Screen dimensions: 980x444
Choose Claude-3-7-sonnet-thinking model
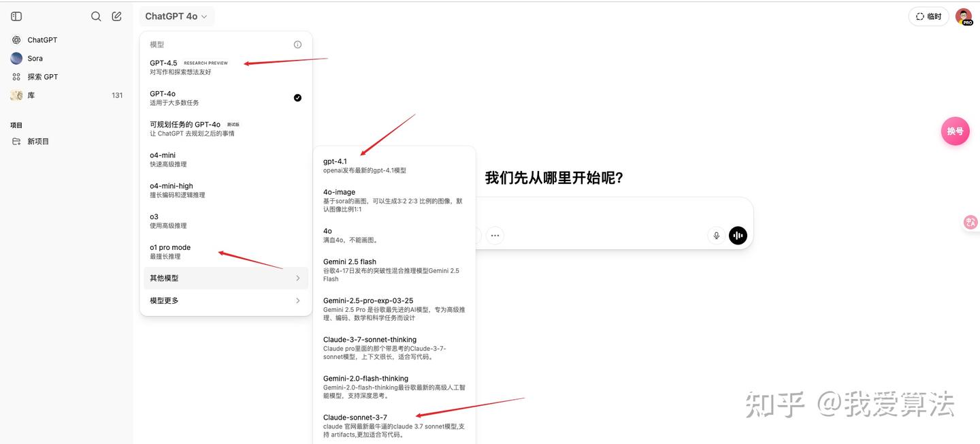pyautogui.click(x=394, y=347)
